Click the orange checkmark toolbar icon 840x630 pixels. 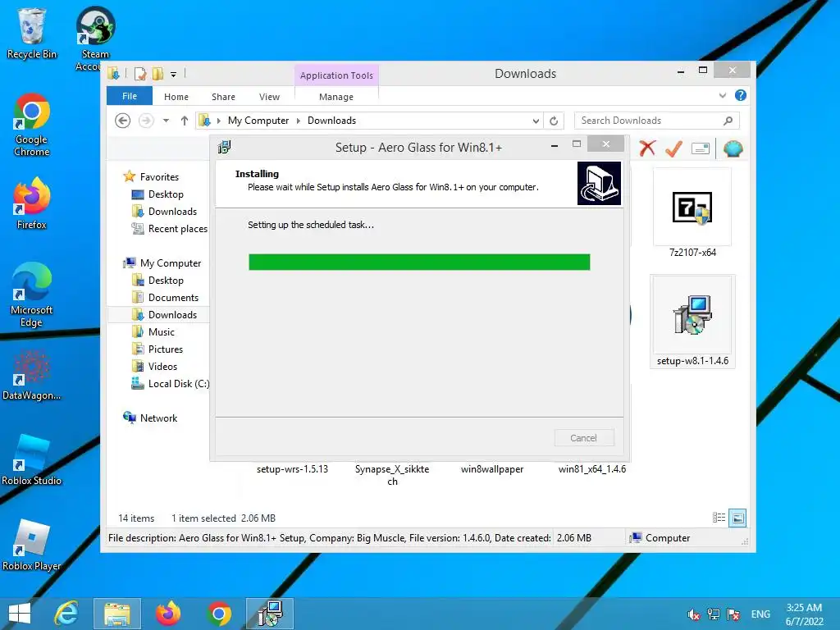tap(673, 148)
